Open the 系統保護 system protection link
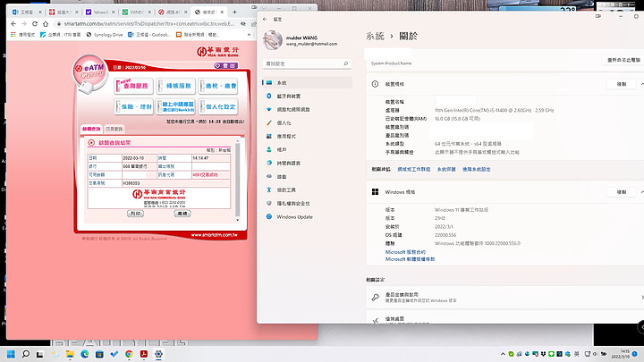Screen dimensions: 644x362 [446, 169]
